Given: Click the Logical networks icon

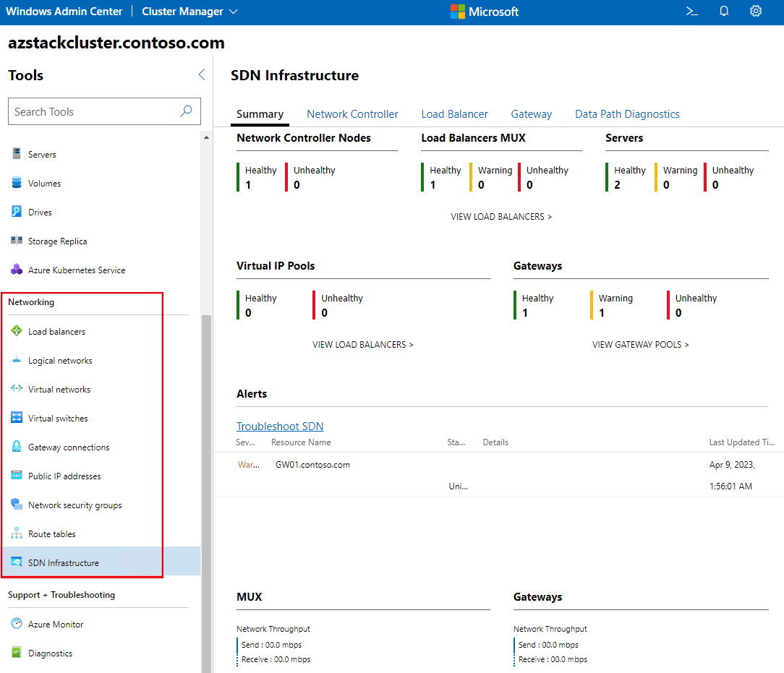Looking at the screenshot, I should (x=17, y=360).
